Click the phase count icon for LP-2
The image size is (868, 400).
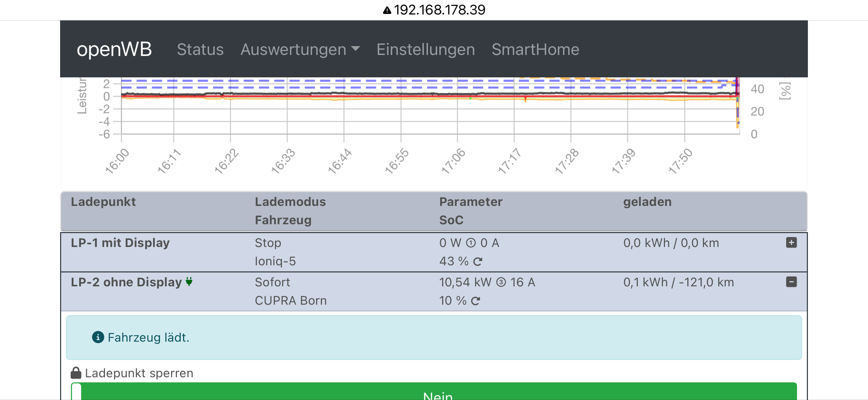[501, 282]
